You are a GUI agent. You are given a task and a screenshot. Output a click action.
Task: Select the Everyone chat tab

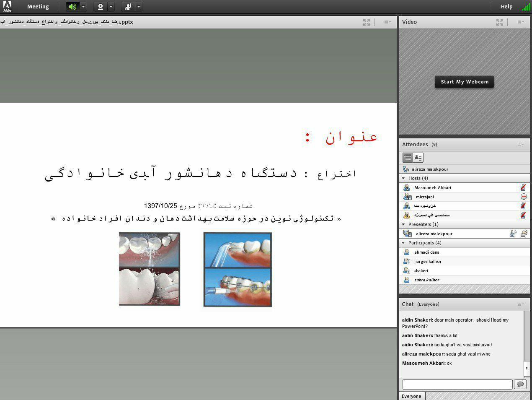pyautogui.click(x=412, y=396)
